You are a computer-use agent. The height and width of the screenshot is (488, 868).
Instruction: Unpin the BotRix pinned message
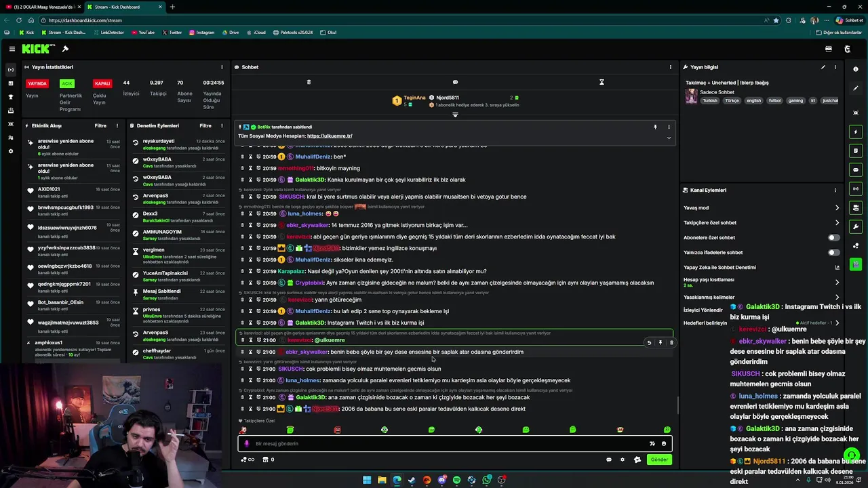pyautogui.click(x=655, y=127)
